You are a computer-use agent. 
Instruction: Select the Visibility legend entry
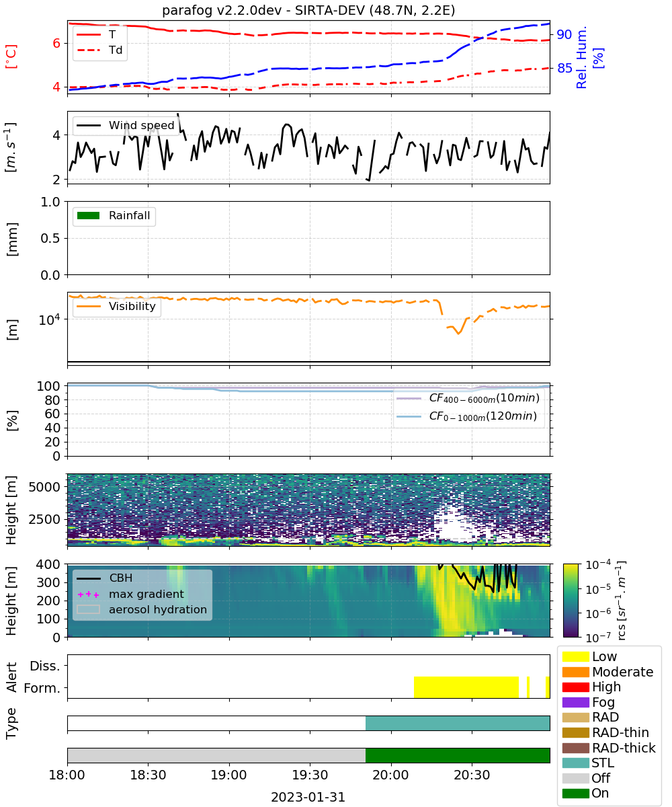[x=117, y=307]
